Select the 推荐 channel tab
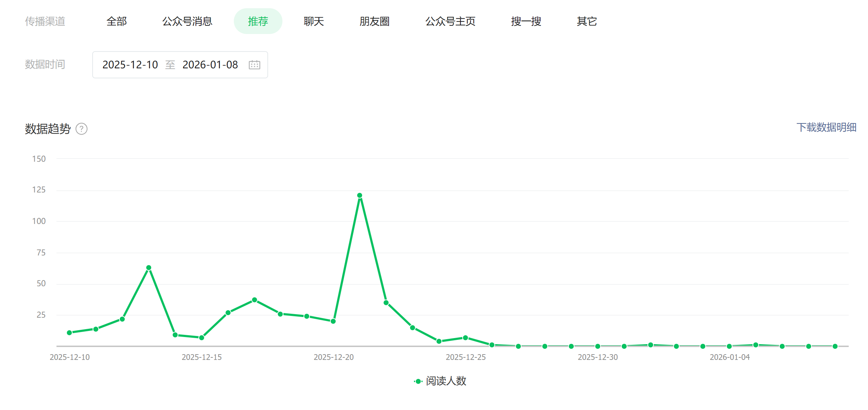The width and height of the screenshot is (868, 410). pos(258,21)
